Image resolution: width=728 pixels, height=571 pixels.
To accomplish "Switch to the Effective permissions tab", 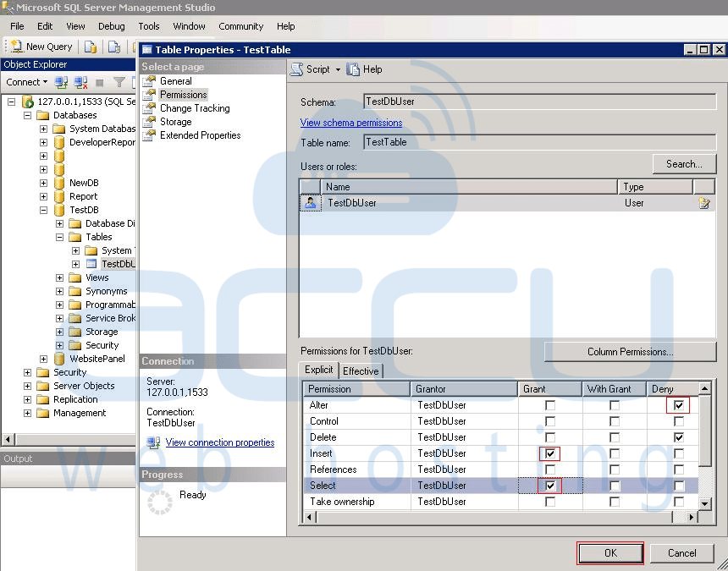I will tap(361, 371).
